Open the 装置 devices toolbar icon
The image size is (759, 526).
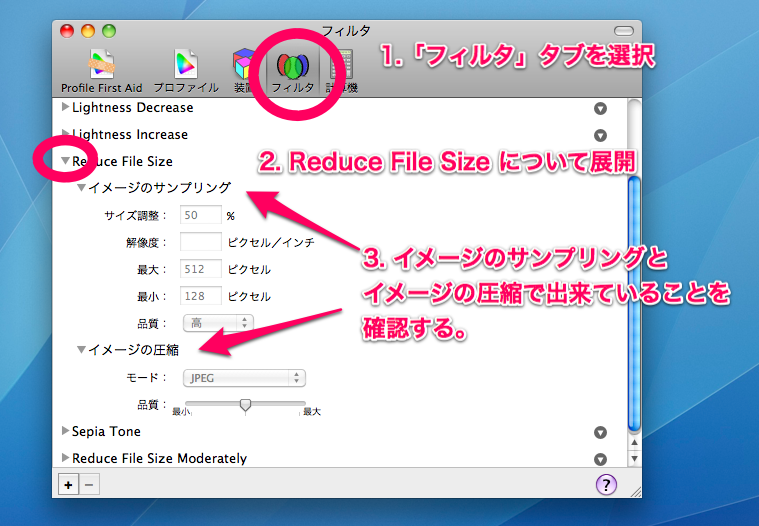click(244, 71)
